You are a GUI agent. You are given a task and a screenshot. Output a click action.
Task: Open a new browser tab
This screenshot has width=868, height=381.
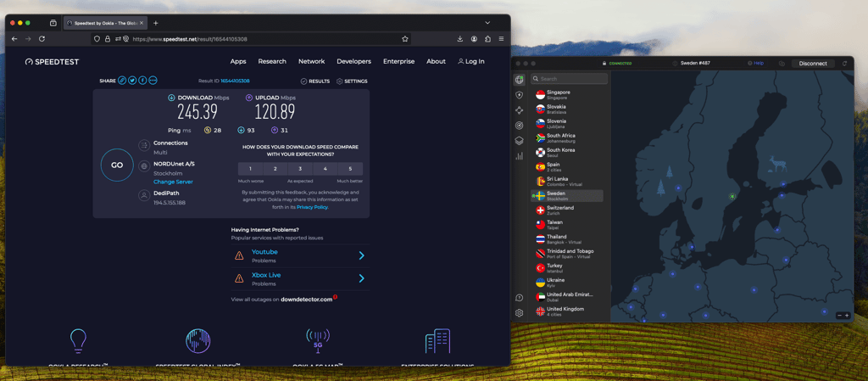156,23
